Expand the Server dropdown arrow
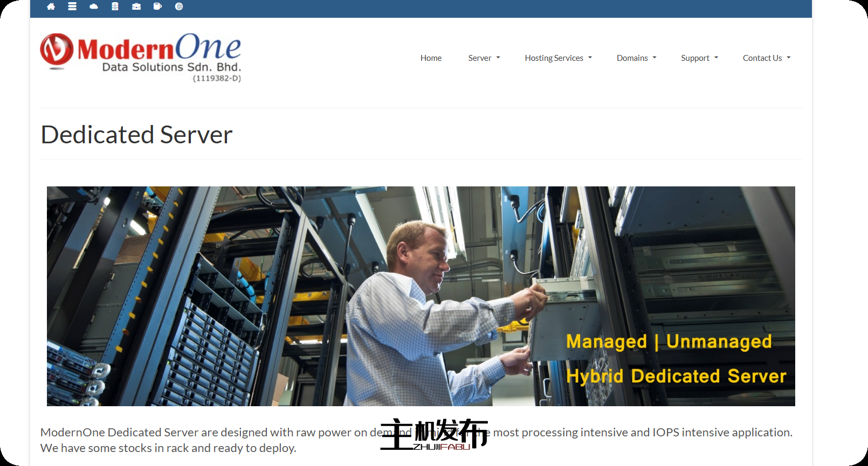The height and width of the screenshot is (466, 868). click(498, 58)
